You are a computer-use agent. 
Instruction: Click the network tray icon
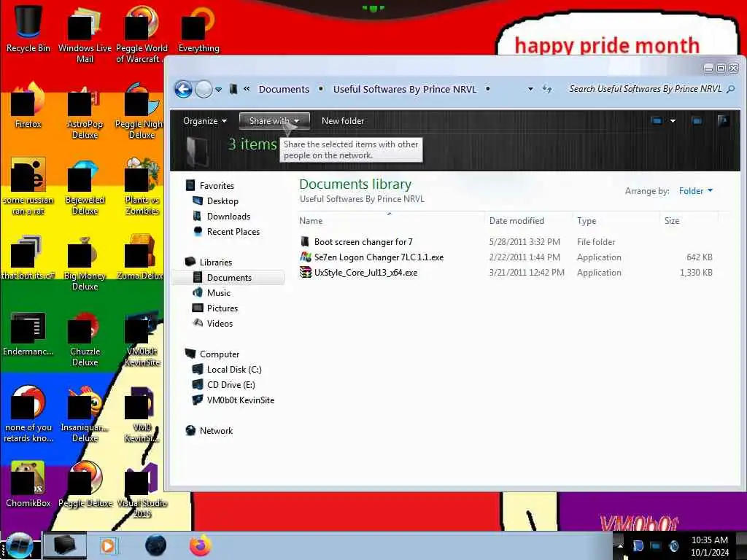coord(656,546)
